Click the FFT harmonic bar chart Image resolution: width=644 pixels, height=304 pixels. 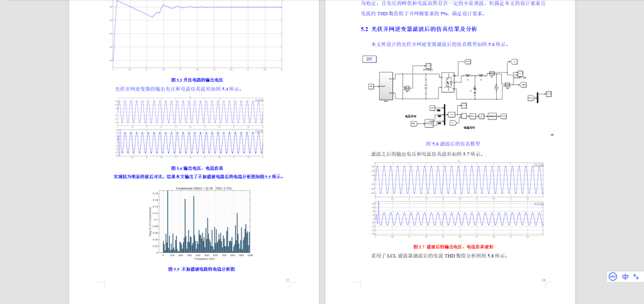[x=201, y=224]
